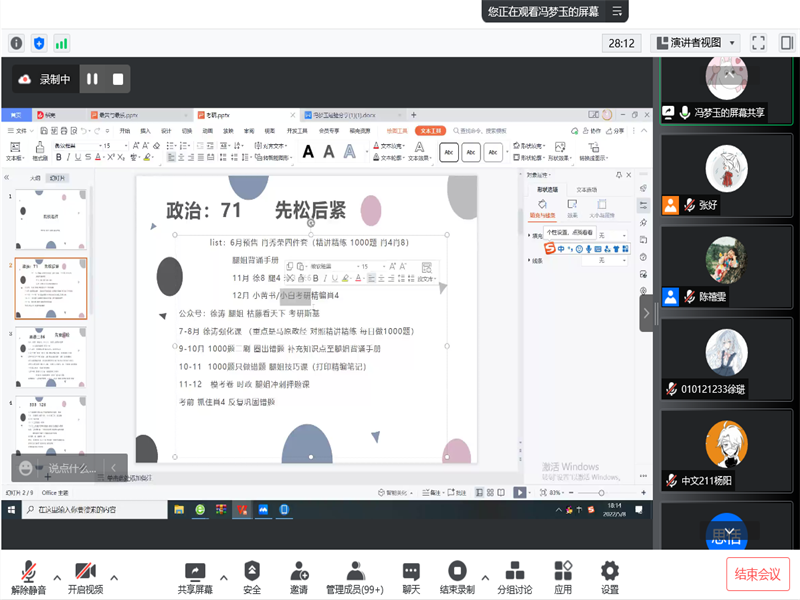Add a new document tab with plus

point(414,115)
